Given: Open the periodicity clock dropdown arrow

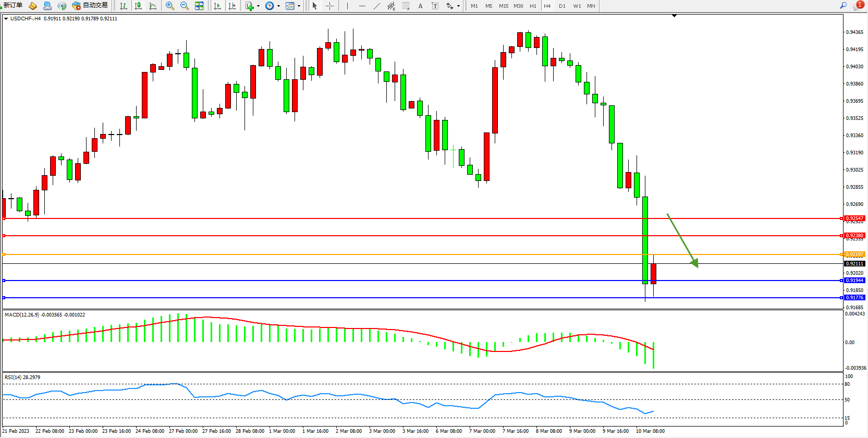Looking at the screenshot, I should [x=279, y=6].
